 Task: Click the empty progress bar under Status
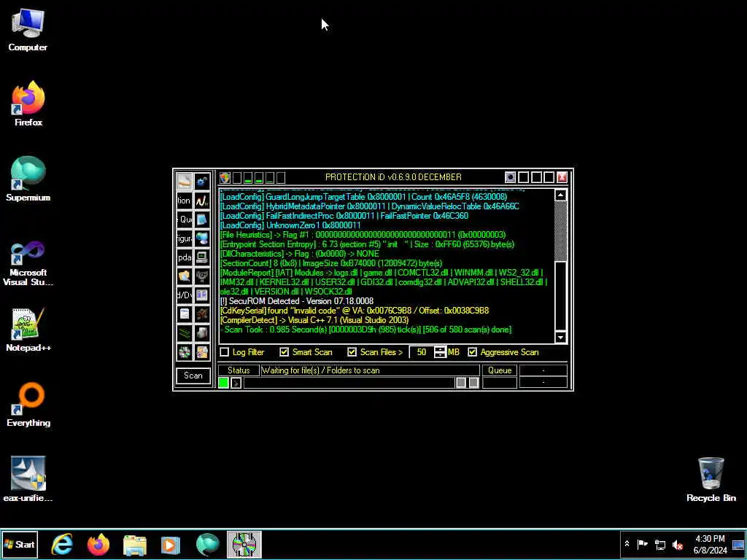click(349, 382)
